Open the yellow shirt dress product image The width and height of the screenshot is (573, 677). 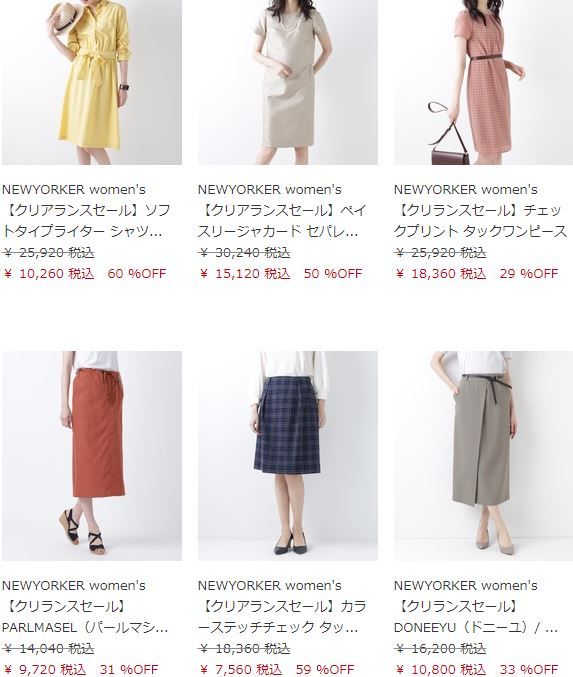pos(92,82)
